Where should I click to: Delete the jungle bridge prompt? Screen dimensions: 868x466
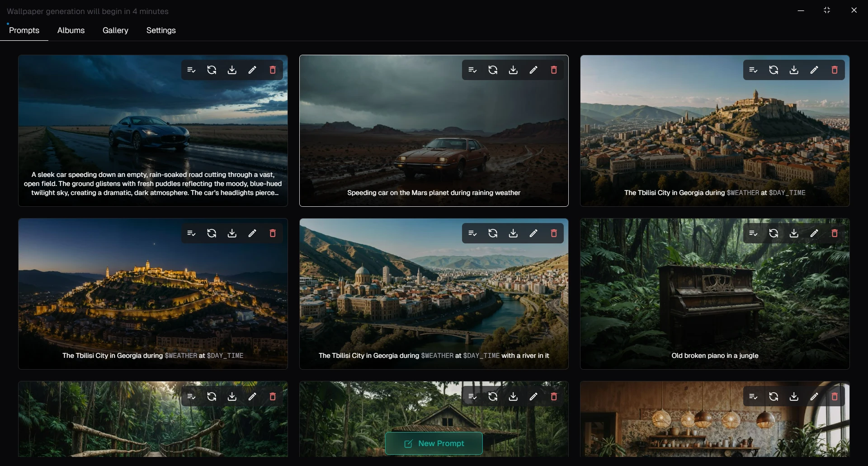(273, 397)
